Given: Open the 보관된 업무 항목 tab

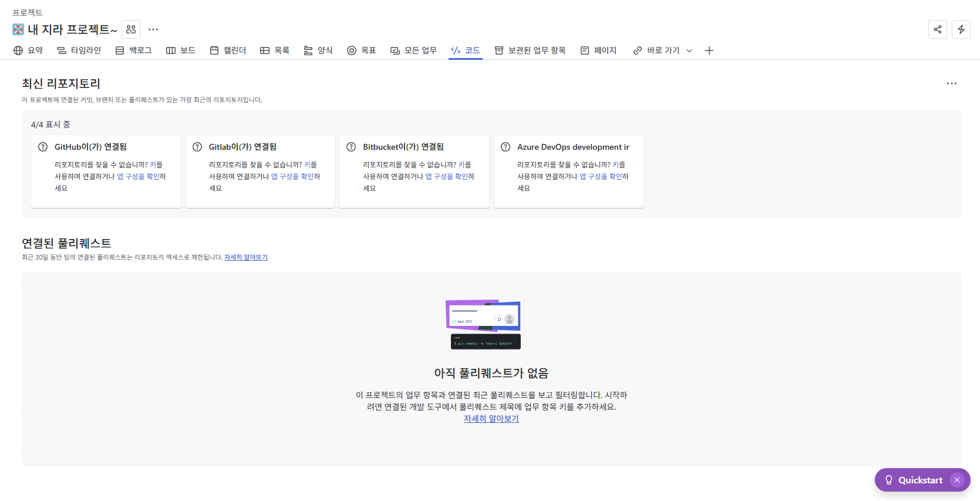Looking at the screenshot, I should (x=530, y=51).
